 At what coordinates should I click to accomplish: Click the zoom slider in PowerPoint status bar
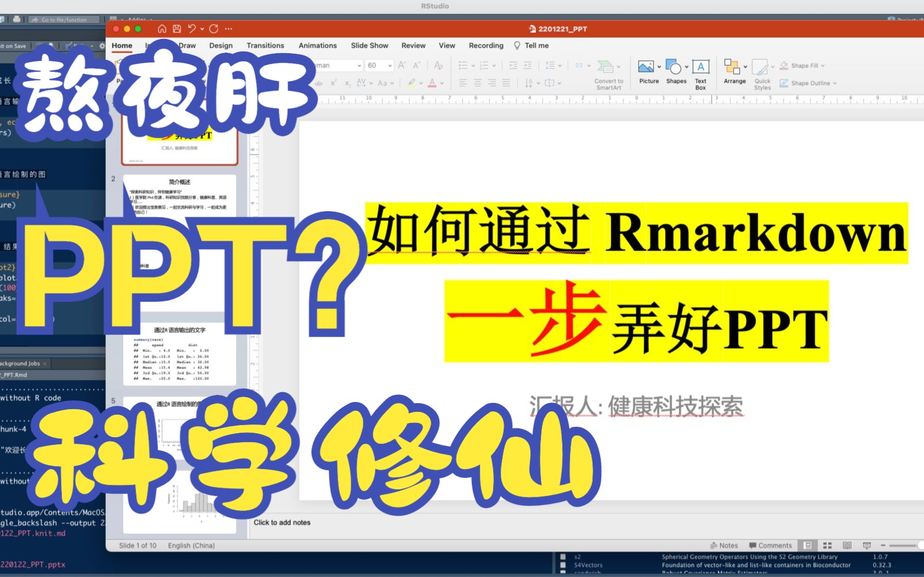point(905,545)
